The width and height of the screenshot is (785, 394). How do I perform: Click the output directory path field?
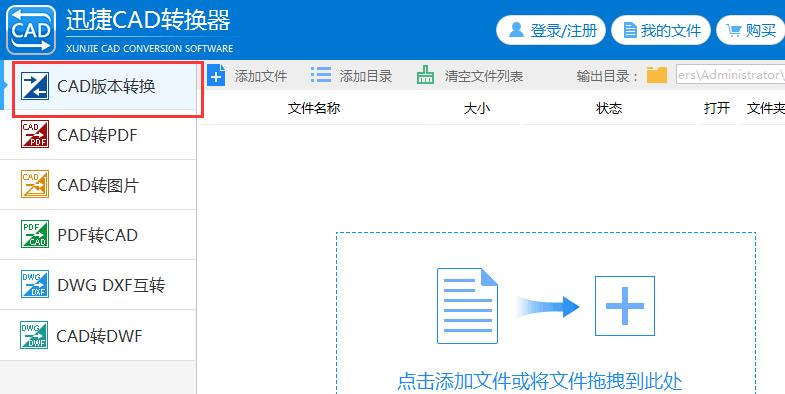(730, 75)
